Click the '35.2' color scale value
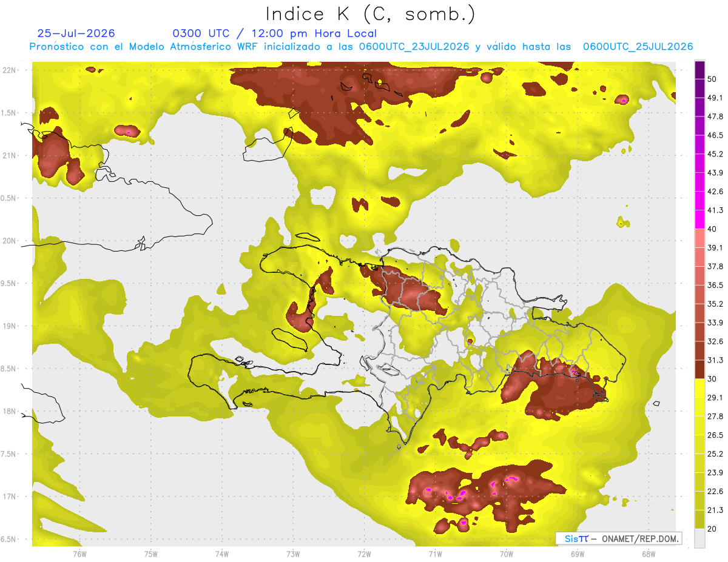Image resolution: width=728 pixels, height=562 pixels. click(x=715, y=304)
